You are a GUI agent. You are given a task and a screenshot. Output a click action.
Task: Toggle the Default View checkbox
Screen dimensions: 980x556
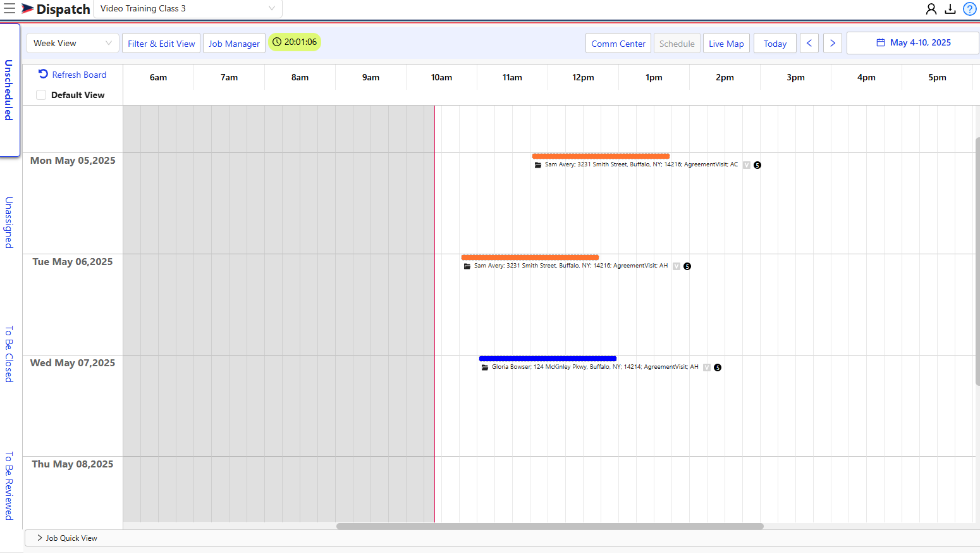(x=41, y=95)
